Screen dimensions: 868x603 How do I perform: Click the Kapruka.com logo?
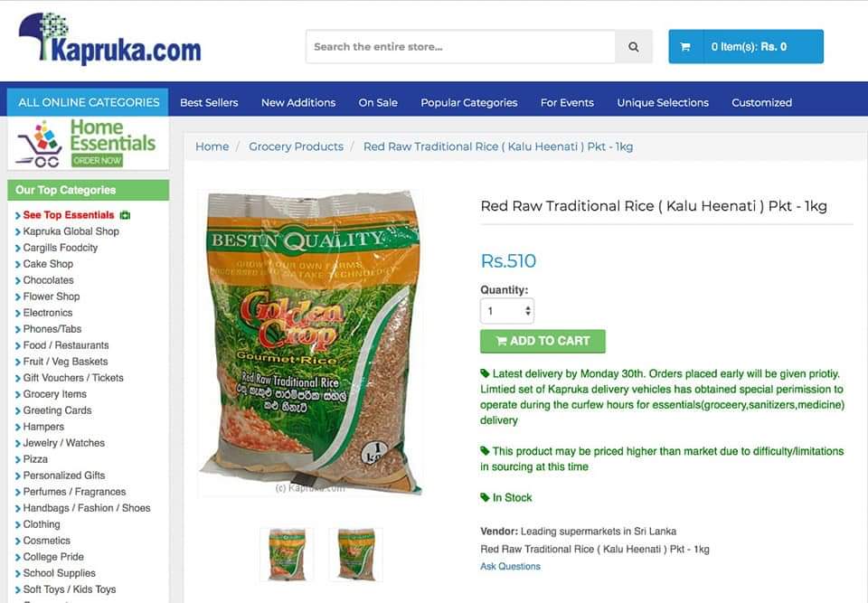pyautogui.click(x=109, y=39)
